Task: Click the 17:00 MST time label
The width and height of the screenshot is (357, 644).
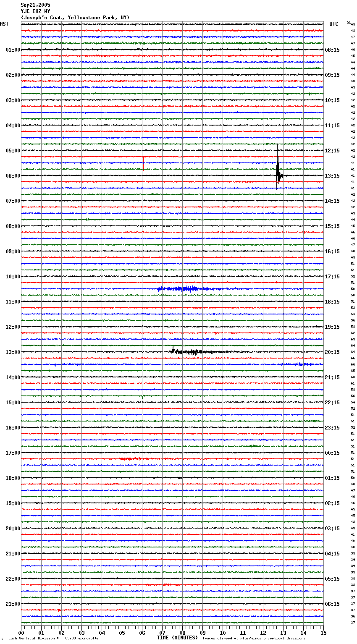Action: coord(13,453)
